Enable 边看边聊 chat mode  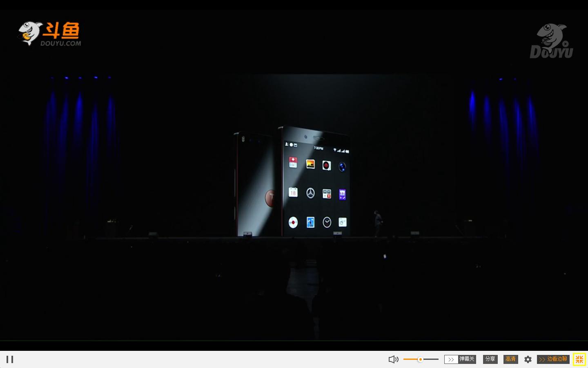[x=557, y=359]
